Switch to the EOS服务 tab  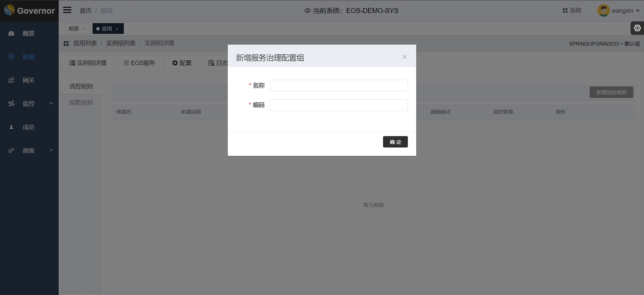(x=139, y=63)
